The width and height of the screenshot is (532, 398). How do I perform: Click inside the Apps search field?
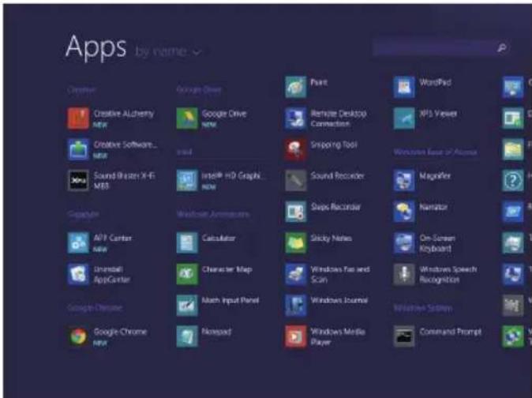[440, 48]
